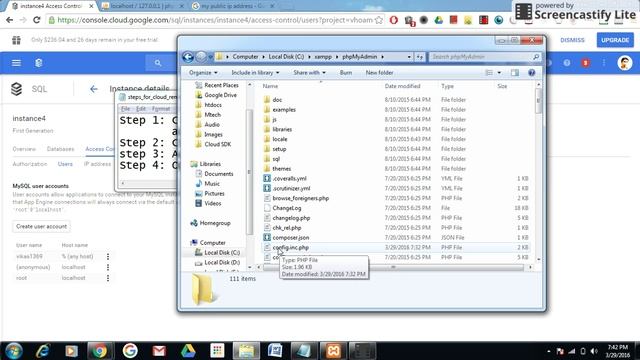This screenshot has height=360, width=640.
Task: Click Explorer back navigation arrow
Action: (188, 57)
